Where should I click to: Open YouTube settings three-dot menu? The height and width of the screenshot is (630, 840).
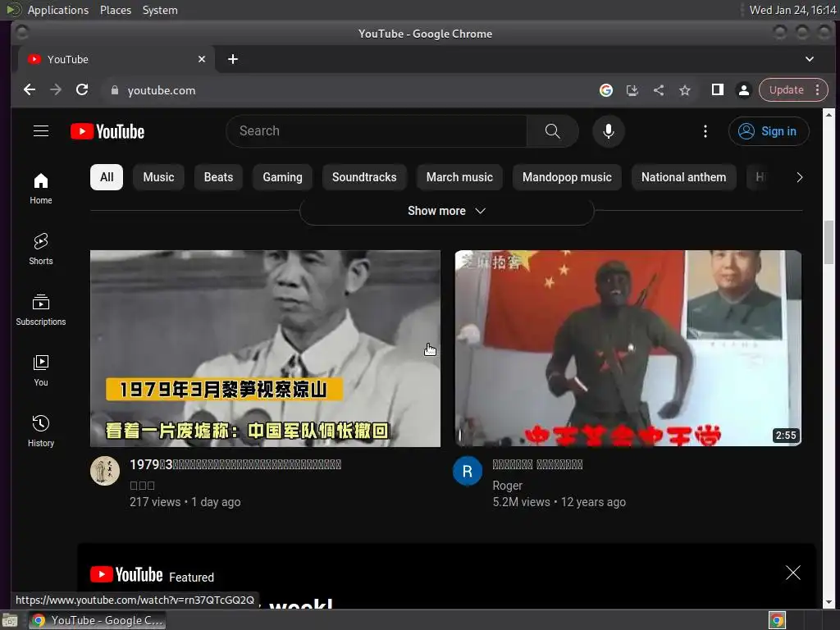pos(705,131)
